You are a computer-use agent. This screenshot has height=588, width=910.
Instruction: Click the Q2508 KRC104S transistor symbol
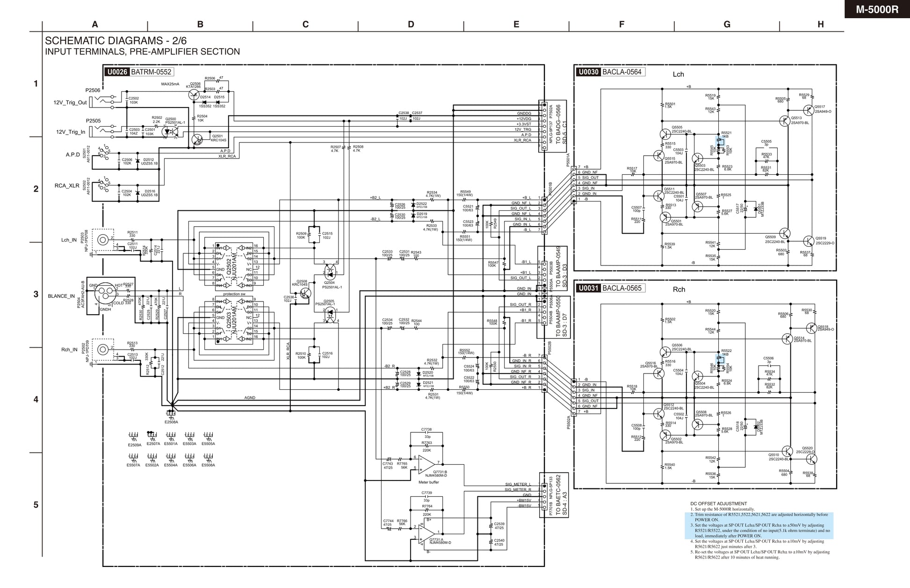305,294
